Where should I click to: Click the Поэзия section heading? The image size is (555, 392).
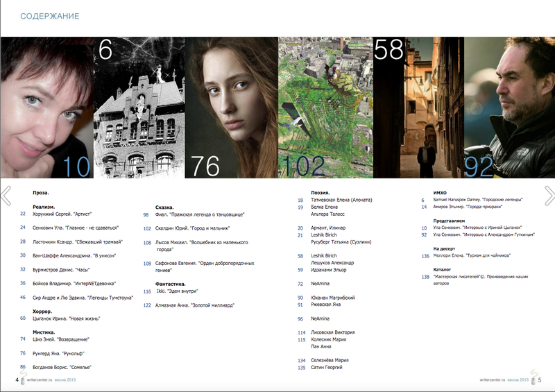point(319,192)
